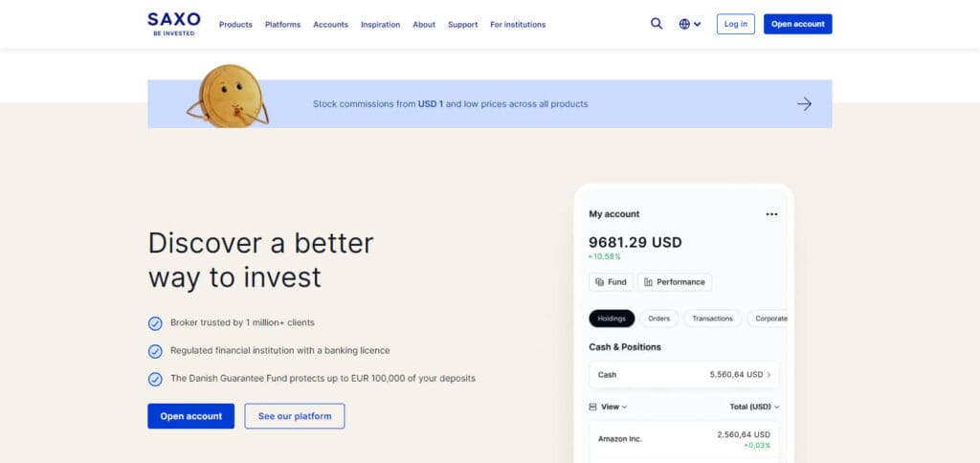Open the globe language selector
The width and height of the screenshot is (980, 463).
click(x=689, y=24)
